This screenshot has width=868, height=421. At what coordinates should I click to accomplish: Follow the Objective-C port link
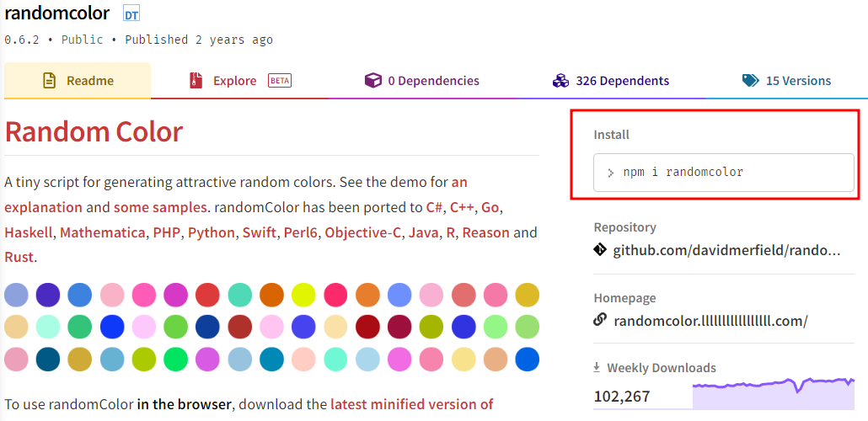point(363,233)
